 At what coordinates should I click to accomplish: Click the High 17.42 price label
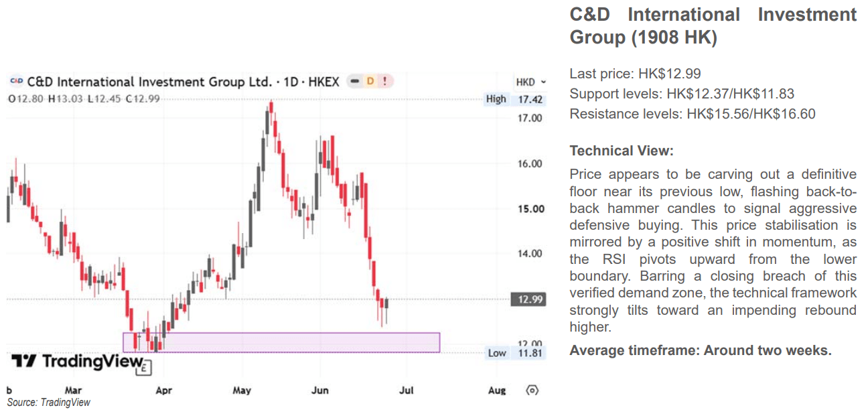pyautogui.click(x=516, y=99)
